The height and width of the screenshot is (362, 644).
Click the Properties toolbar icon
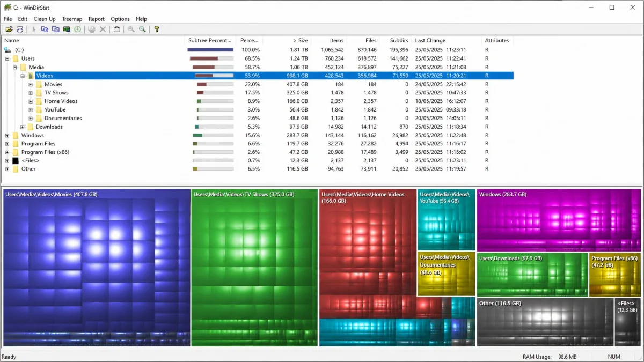coord(117,29)
